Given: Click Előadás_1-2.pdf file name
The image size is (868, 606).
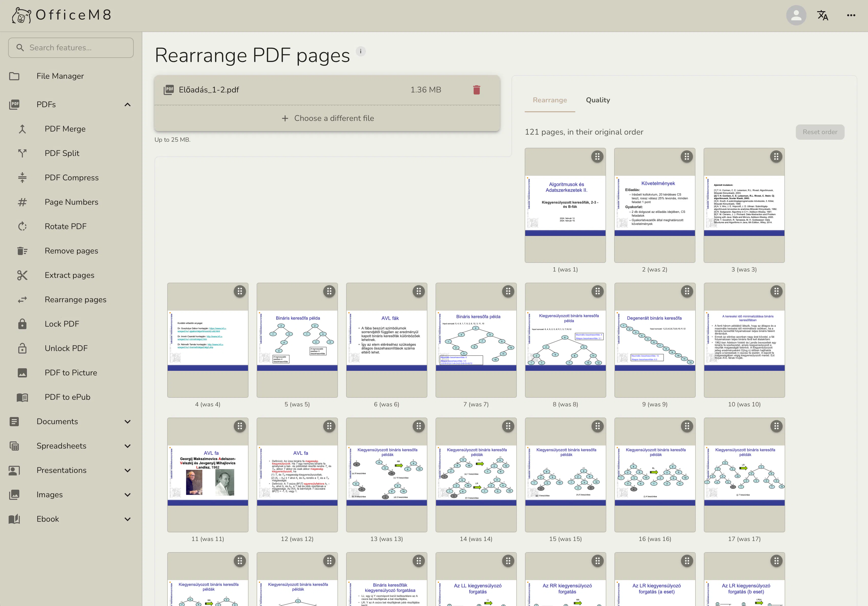Looking at the screenshot, I should point(209,90).
